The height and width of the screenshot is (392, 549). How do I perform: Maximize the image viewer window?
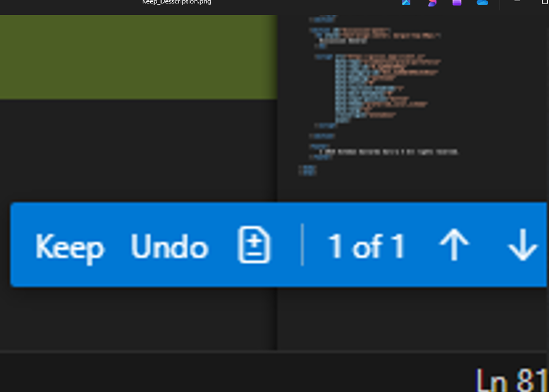[545, 2]
